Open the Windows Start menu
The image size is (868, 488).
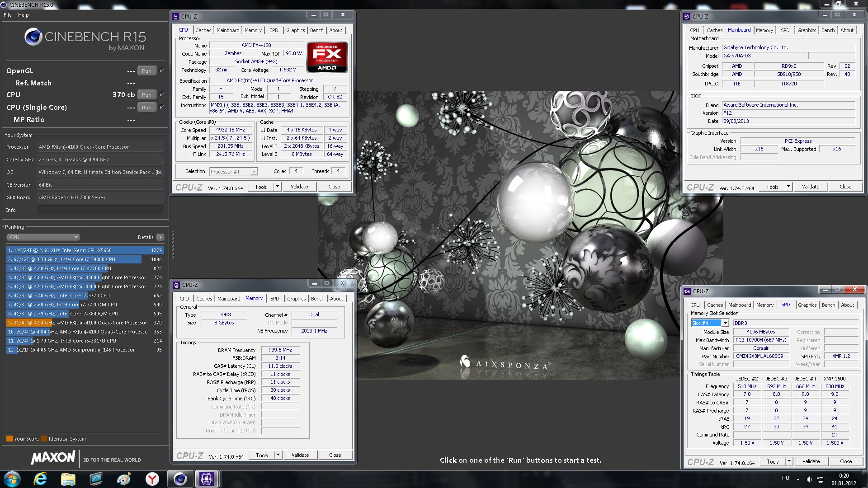12,479
